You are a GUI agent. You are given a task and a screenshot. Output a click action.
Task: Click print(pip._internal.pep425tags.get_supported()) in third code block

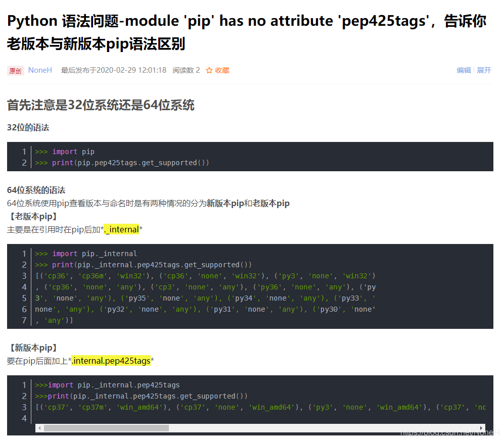142,397
